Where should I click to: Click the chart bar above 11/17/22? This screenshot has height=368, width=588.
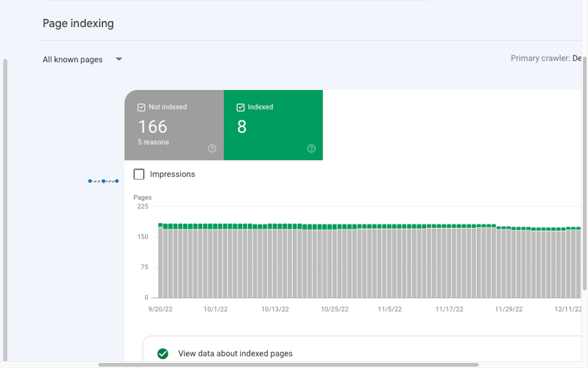(x=449, y=261)
